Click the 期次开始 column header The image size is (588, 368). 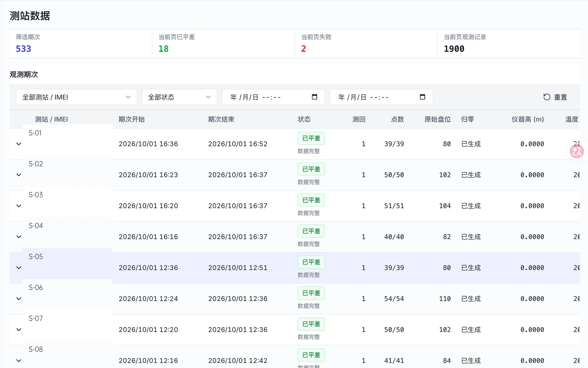tap(132, 119)
